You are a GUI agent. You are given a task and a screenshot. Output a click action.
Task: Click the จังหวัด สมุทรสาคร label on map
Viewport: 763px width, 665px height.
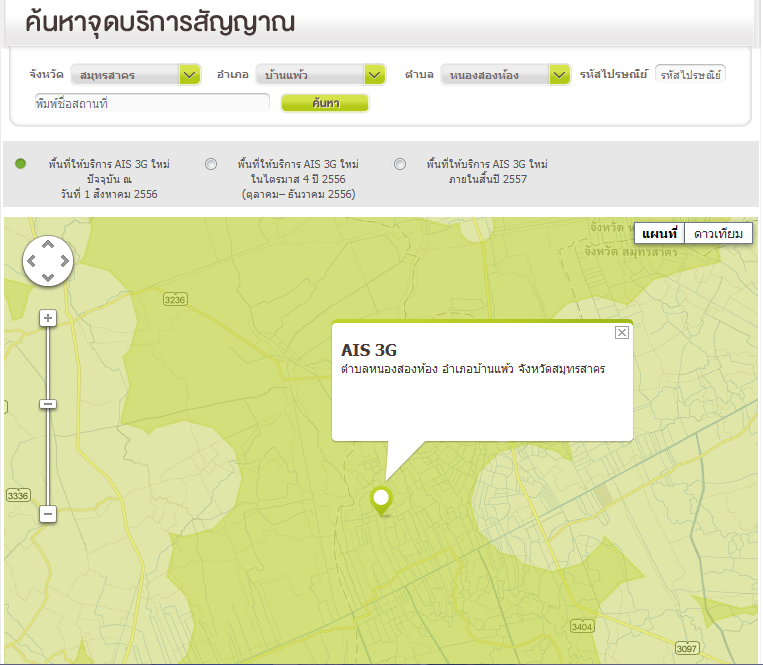tap(631, 252)
